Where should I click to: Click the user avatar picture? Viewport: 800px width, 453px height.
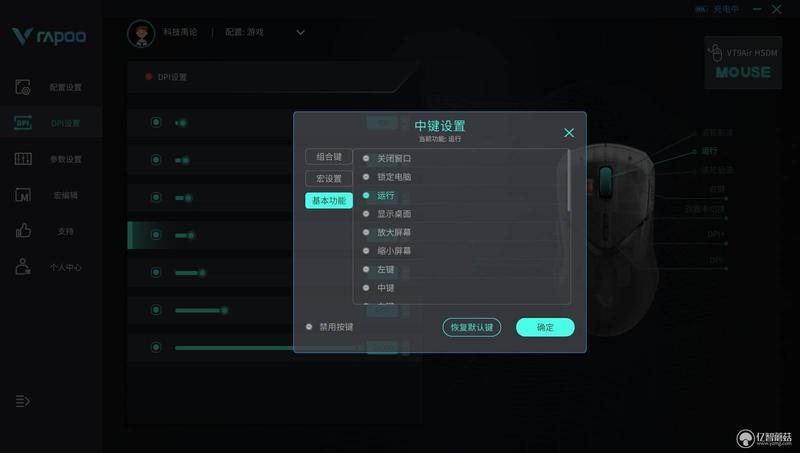point(141,34)
